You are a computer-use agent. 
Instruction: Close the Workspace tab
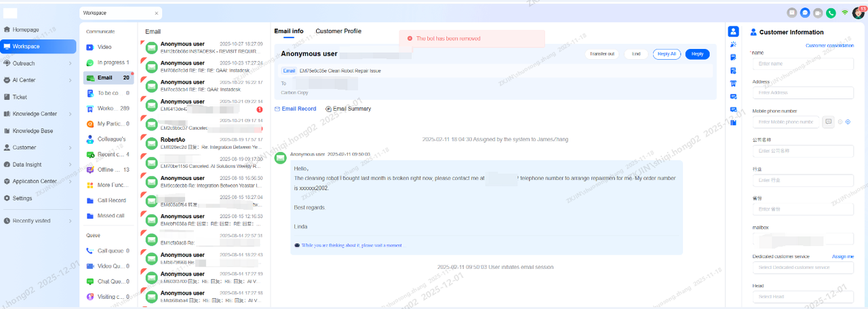pyautogui.click(x=157, y=13)
